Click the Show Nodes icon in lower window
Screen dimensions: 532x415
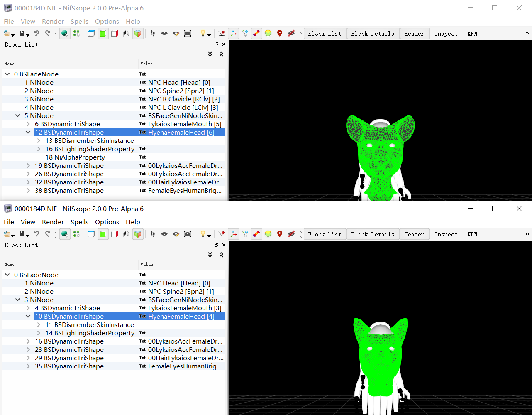click(245, 234)
